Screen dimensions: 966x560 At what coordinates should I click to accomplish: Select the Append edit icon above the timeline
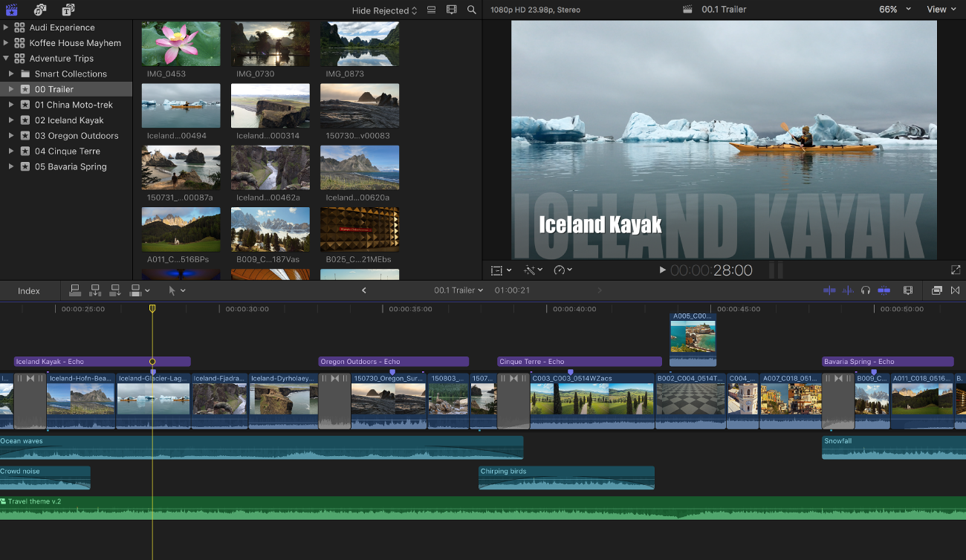(x=114, y=290)
